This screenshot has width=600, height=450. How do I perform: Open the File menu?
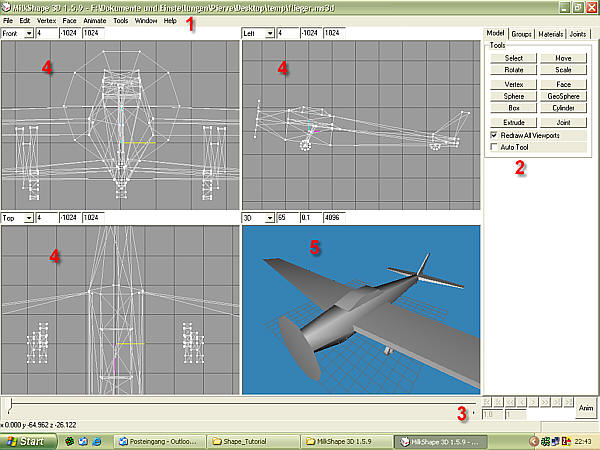click(8, 21)
